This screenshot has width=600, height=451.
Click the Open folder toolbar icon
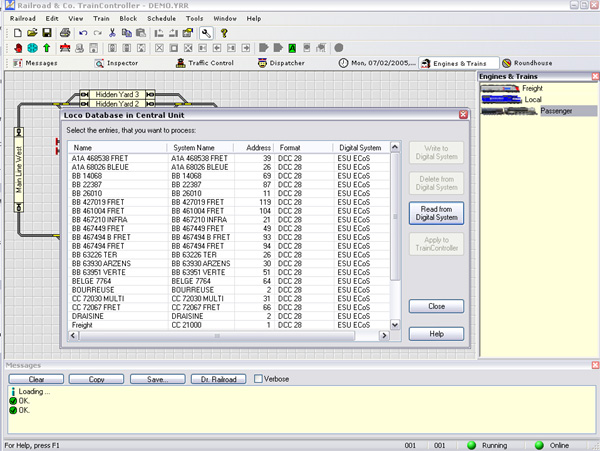tap(34, 32)
